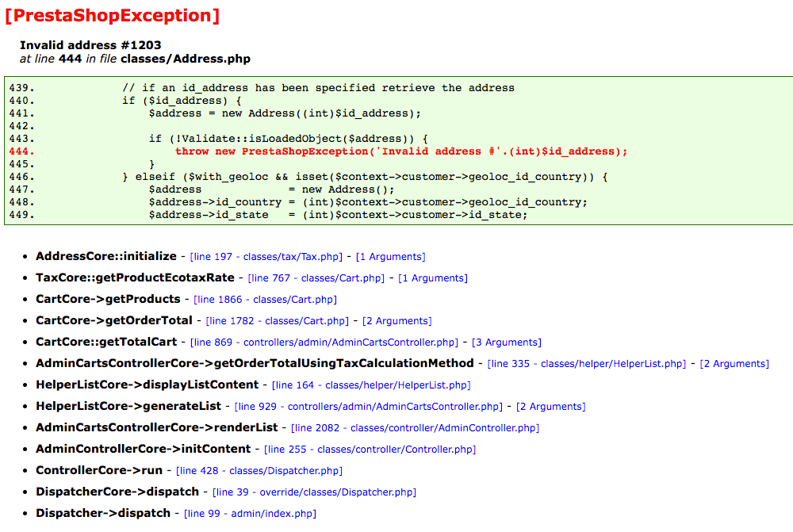Click code line 439 comment text

(318, 88)
